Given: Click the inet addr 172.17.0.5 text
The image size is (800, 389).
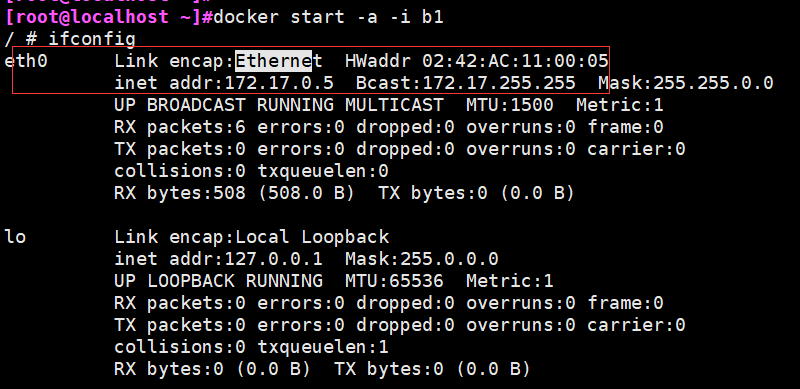Looking at the screenshot, I should 224,83.
